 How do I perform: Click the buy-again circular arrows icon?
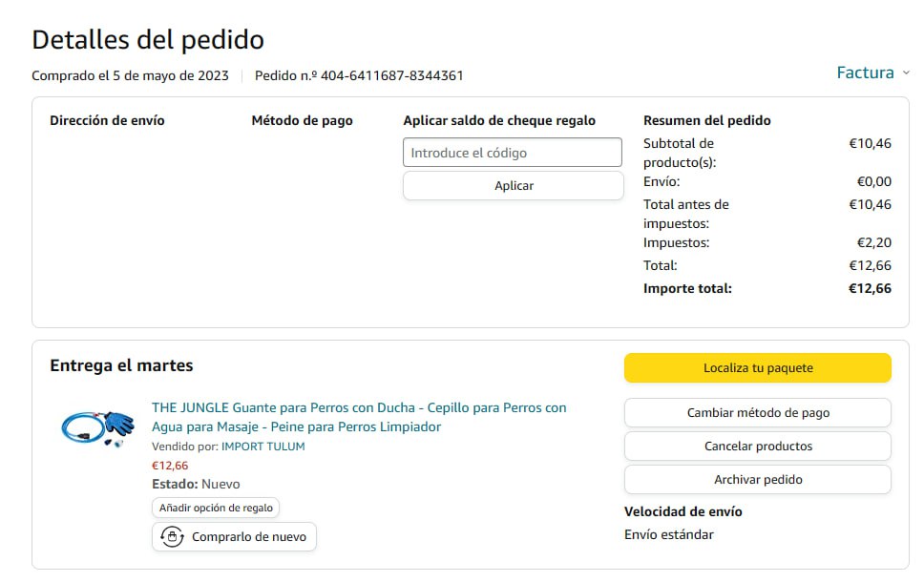pyautogui.click(x=172, y=537)
